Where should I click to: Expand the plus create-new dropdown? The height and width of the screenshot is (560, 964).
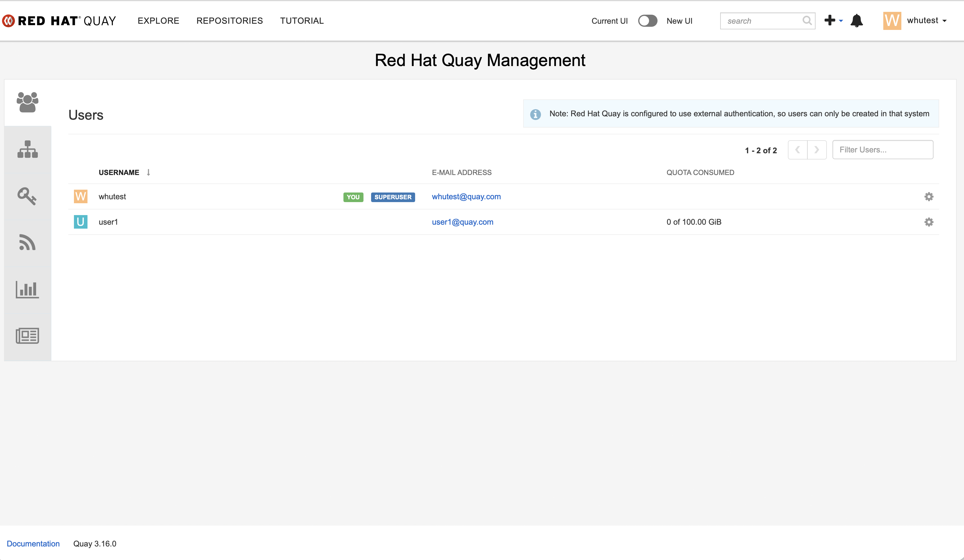pyautogui.click(x=833, y=21)
